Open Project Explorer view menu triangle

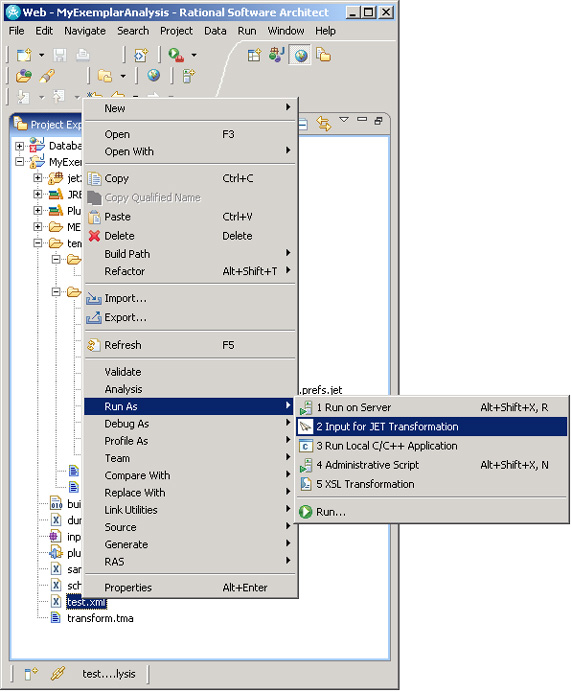tap(344, 120)
